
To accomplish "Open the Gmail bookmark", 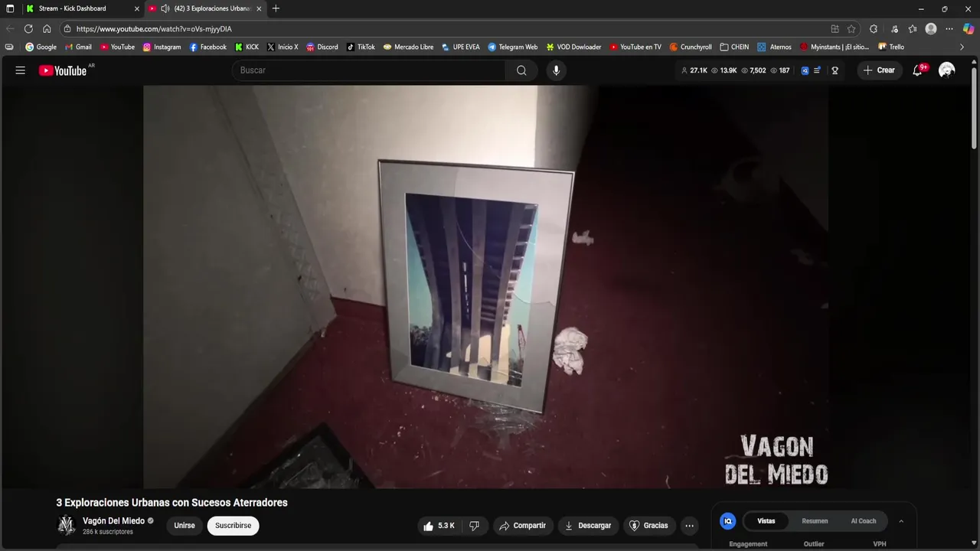I will tap(78, 47).
